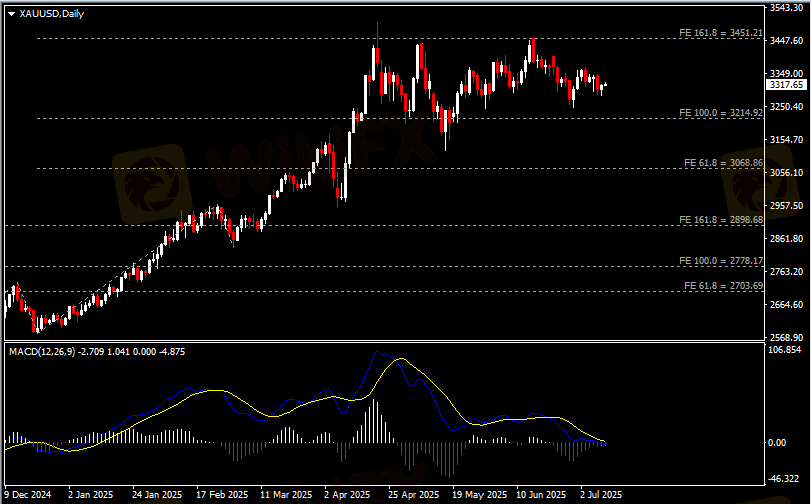Open the XAUUSD chart dropdown triangle
The height and width of the screenshot is (504, 811).
click(x=12, y=14)
